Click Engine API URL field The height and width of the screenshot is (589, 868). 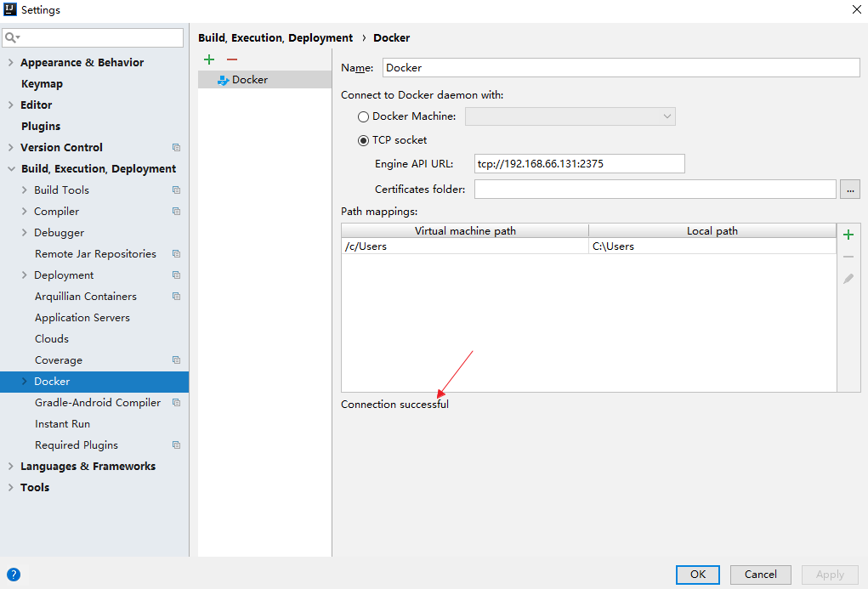click(580, 164)
